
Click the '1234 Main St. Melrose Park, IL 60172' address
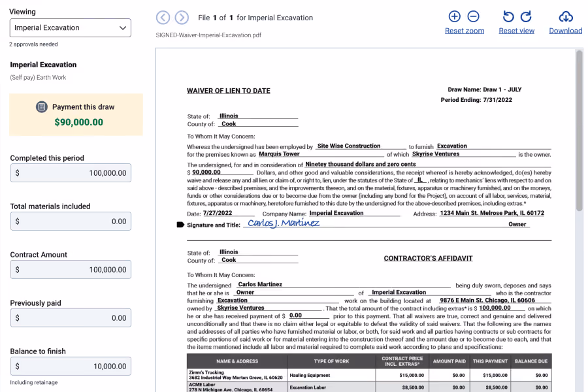[x=492, y=213]
